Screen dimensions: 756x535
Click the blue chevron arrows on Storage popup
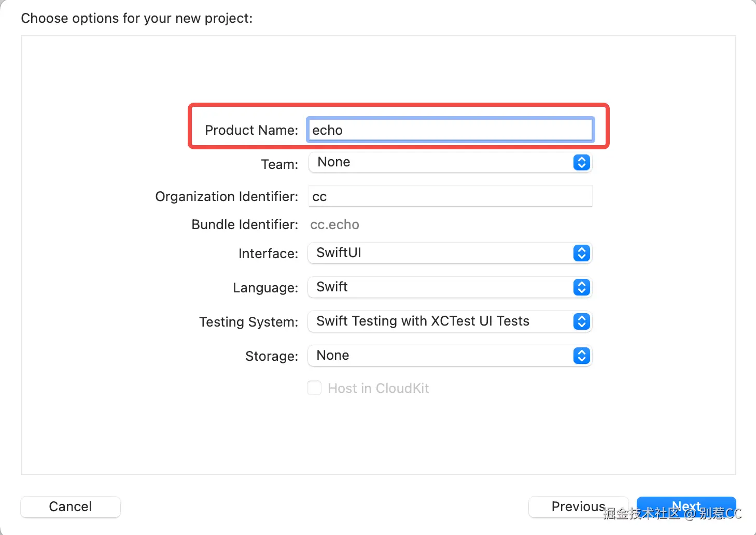(581, 356)
